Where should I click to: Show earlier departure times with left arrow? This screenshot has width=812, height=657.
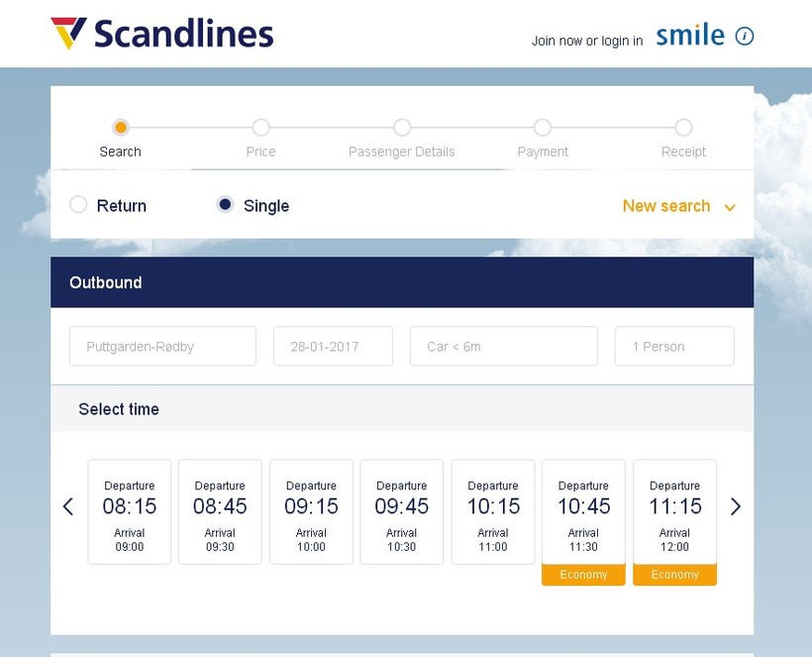68,507
